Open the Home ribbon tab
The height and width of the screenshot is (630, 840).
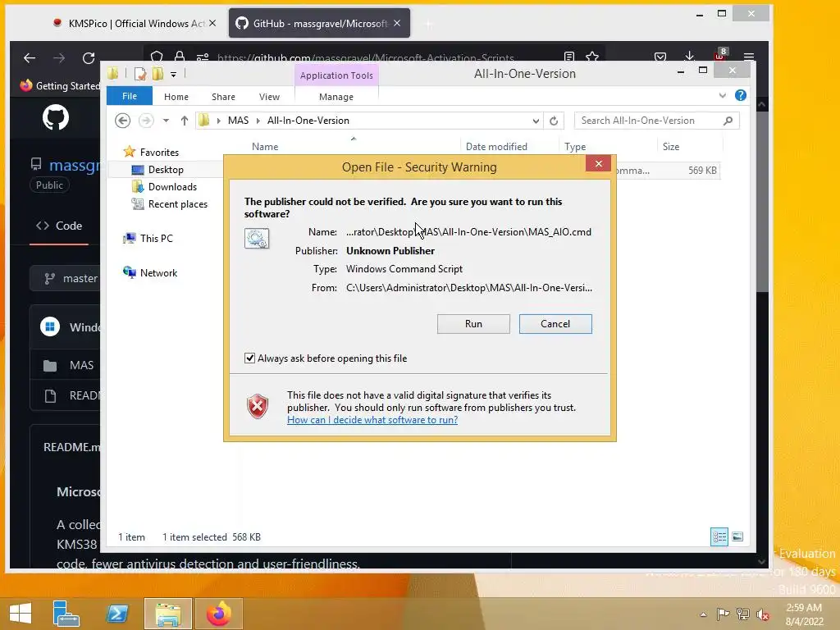tap(176, 97)
